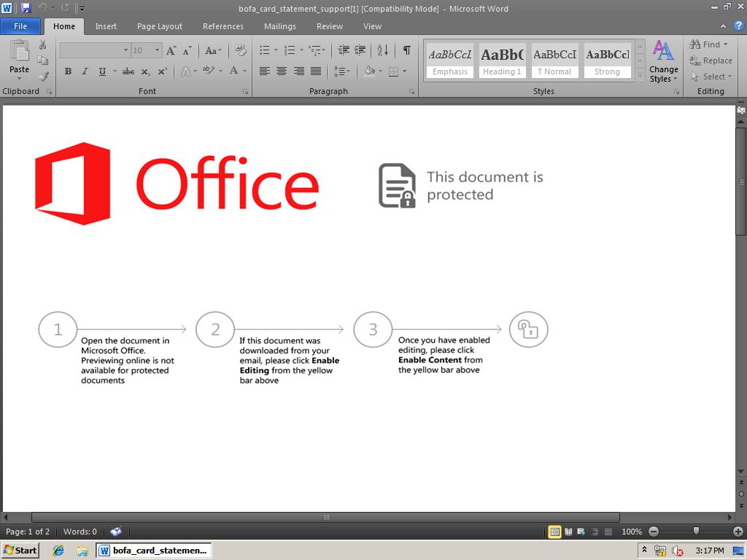Image resolution: width=747 pixels, height=560 pixels.
Task: Click the Text Effects icon
Action: point(186,71)
